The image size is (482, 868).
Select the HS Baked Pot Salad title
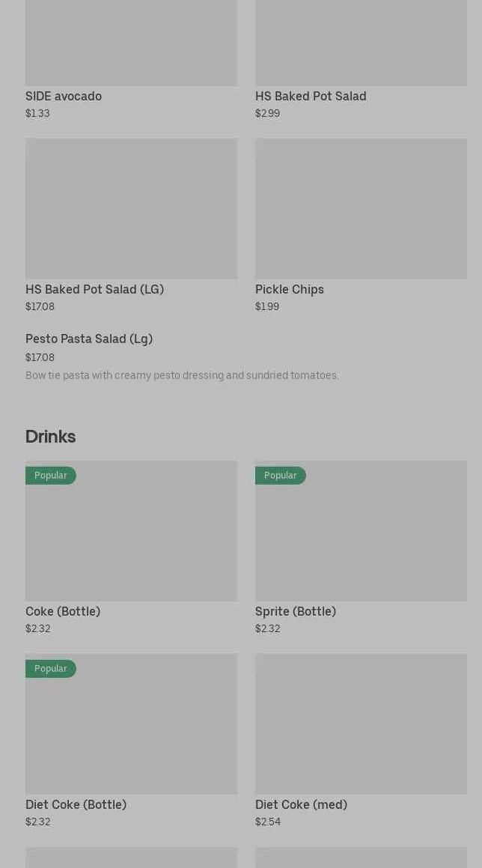coord(311,97)
